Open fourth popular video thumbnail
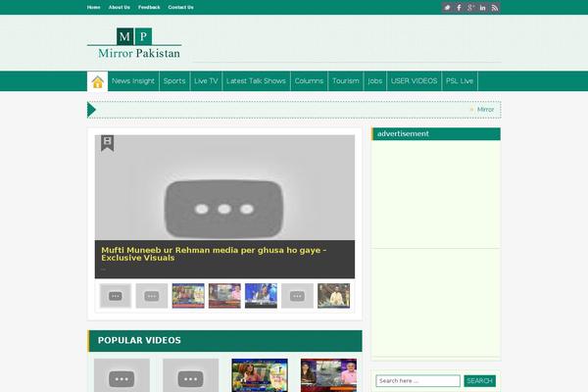The image size is (588, 392). [x=328, y=375]
